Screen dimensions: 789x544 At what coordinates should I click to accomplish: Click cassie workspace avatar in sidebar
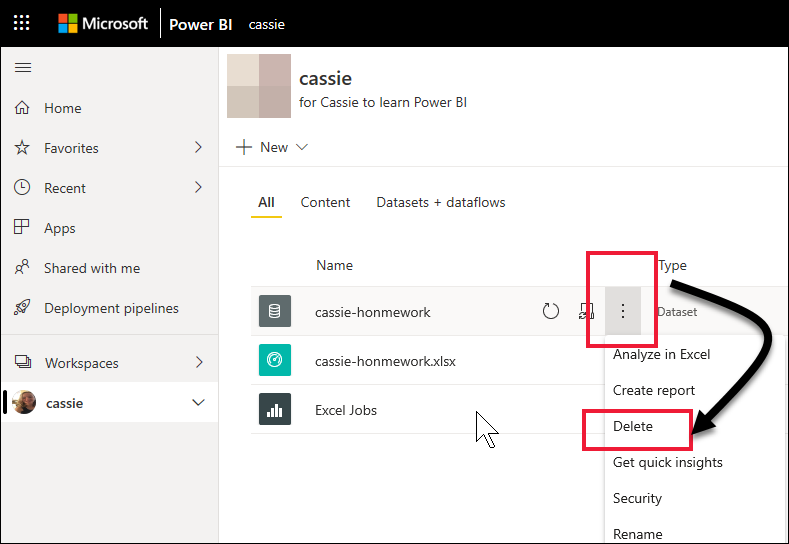tap(24, 403)
